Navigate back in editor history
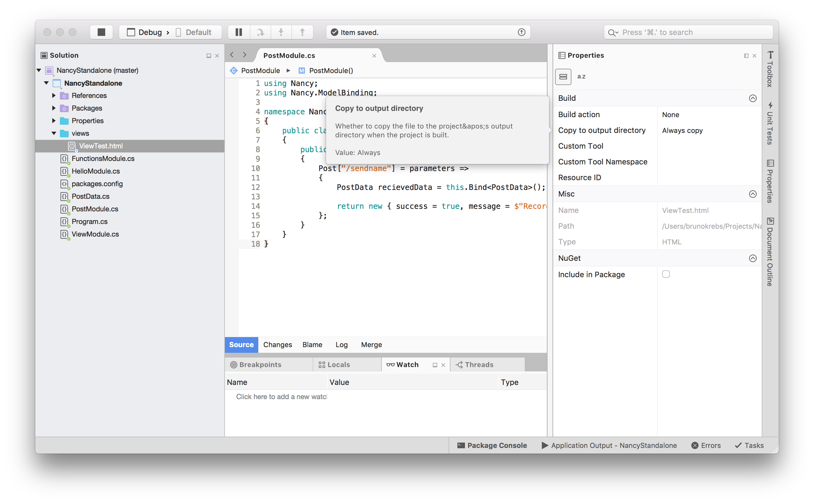 (232, 55)
